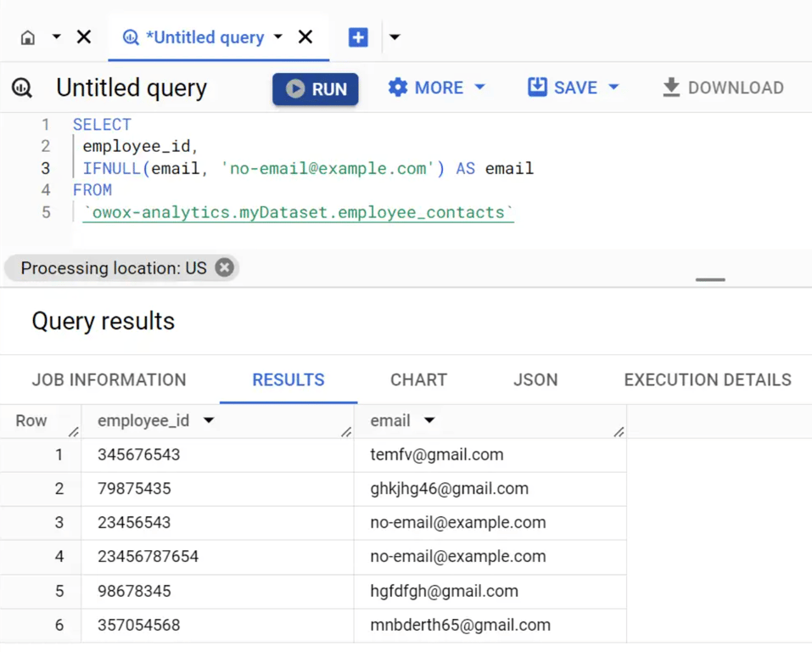Select the cell 23456543
812x652 pixels.
click(217, 522)
